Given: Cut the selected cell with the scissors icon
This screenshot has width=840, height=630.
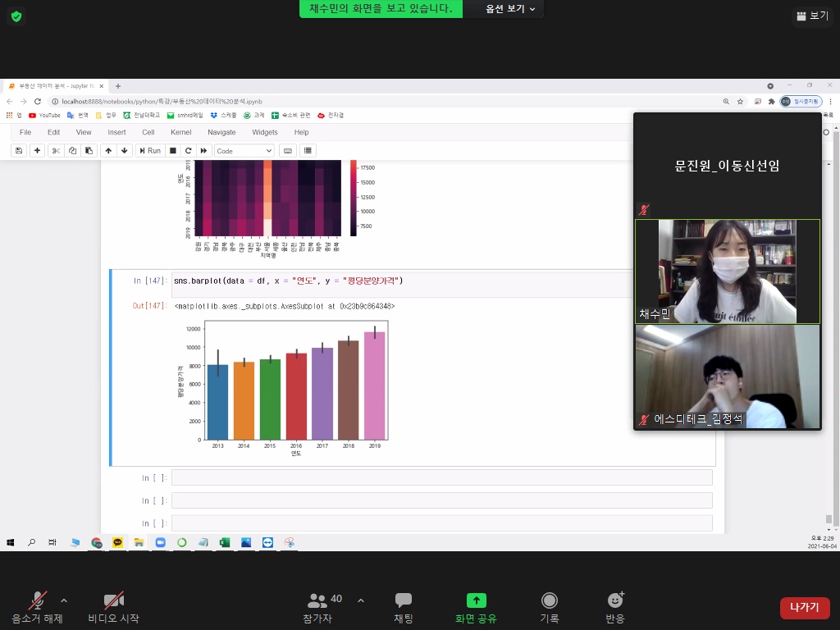Looking at the screenshot, I should click(x=56, y=151).
